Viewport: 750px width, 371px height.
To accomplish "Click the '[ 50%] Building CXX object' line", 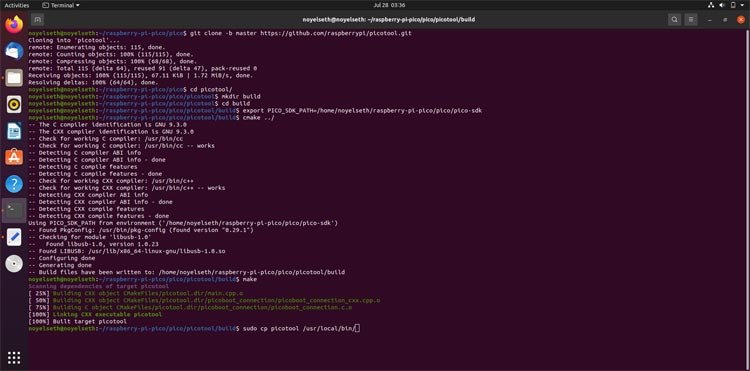I will pos(204,300).
